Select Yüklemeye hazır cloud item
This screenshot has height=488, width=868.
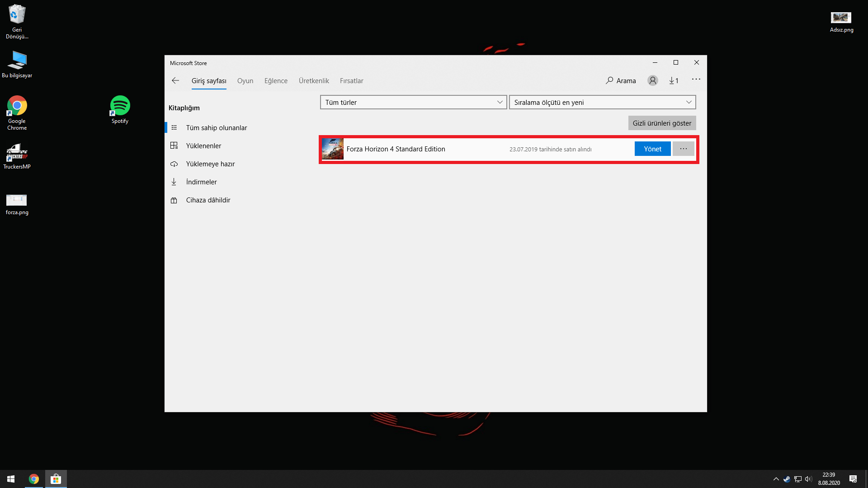[210, 164]
